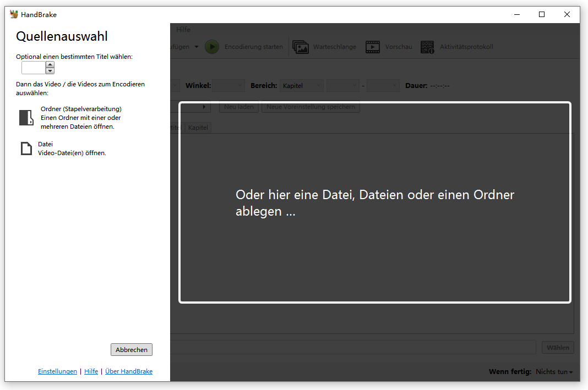Click the folder icon for batch processing
This screenshot has height=390, width=588.
click(x=26, y=118)
